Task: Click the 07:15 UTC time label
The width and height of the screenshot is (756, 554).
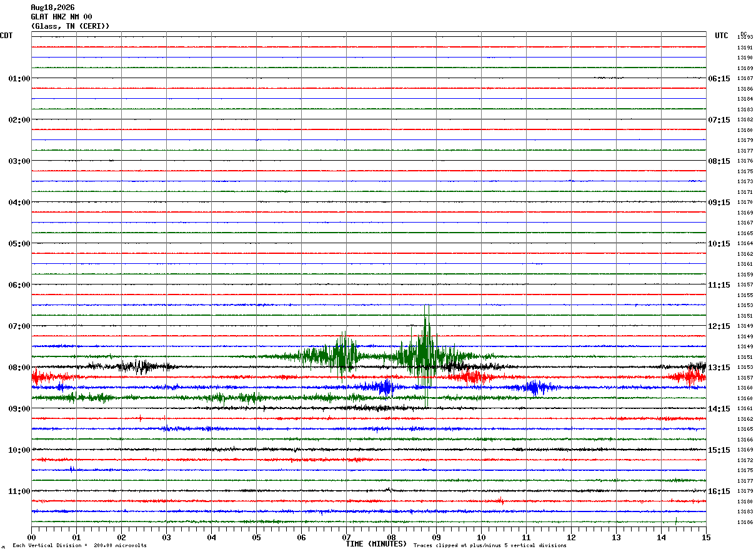Action: tap(719, 120)
